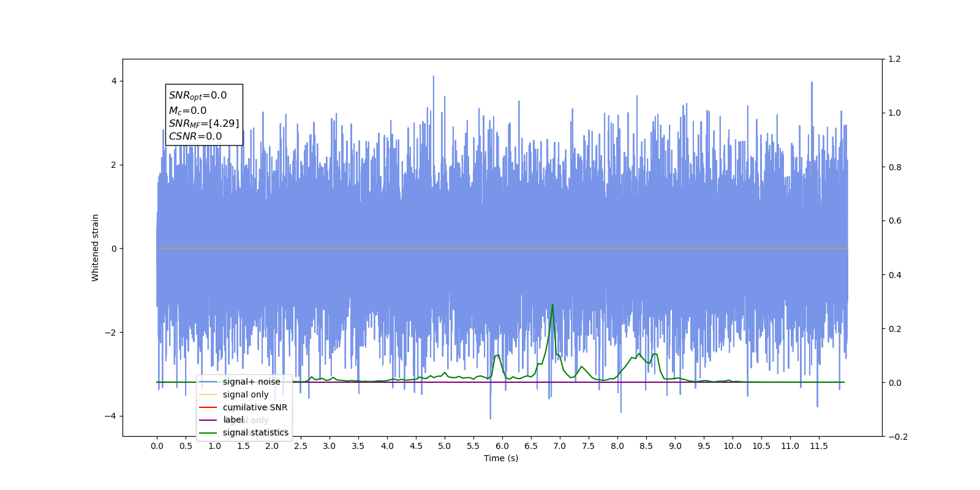The height and width of the screenshot is (490, 980).
Task: Click the 'Time (s)' x-axis label
Action: click(x=501, y=458)
